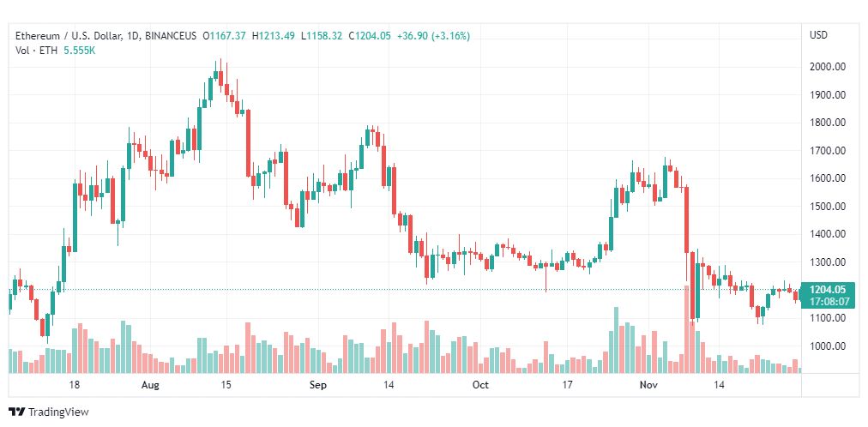Viewport: 868px width, 427px height.
Task: Click the open price O1167.37 value
Action: click(x=224, y=36)
